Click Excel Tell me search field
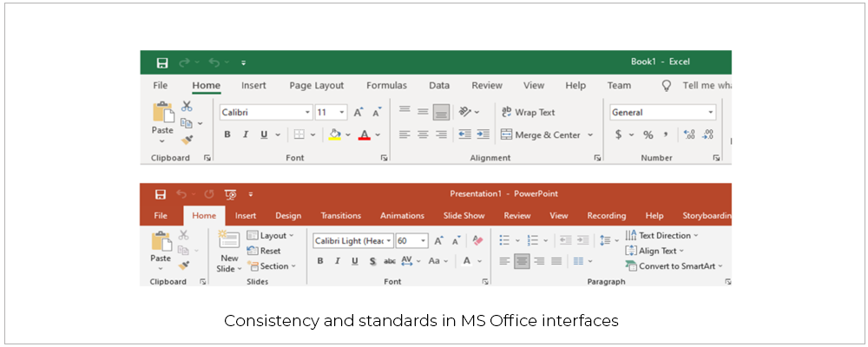Image resolution: width=868 pixels, height=347 pixels. 707,86
